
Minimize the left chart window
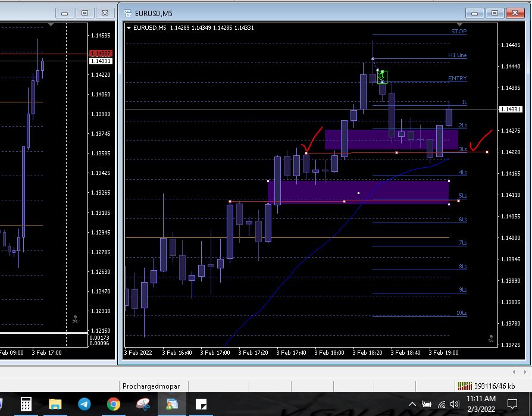(x=64, y=13)
